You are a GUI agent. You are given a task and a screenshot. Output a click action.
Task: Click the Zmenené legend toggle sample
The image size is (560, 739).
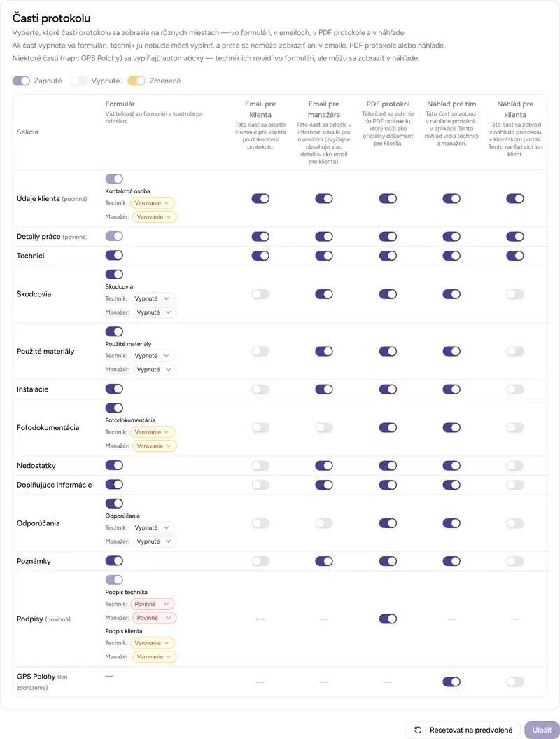coord(136,81)
